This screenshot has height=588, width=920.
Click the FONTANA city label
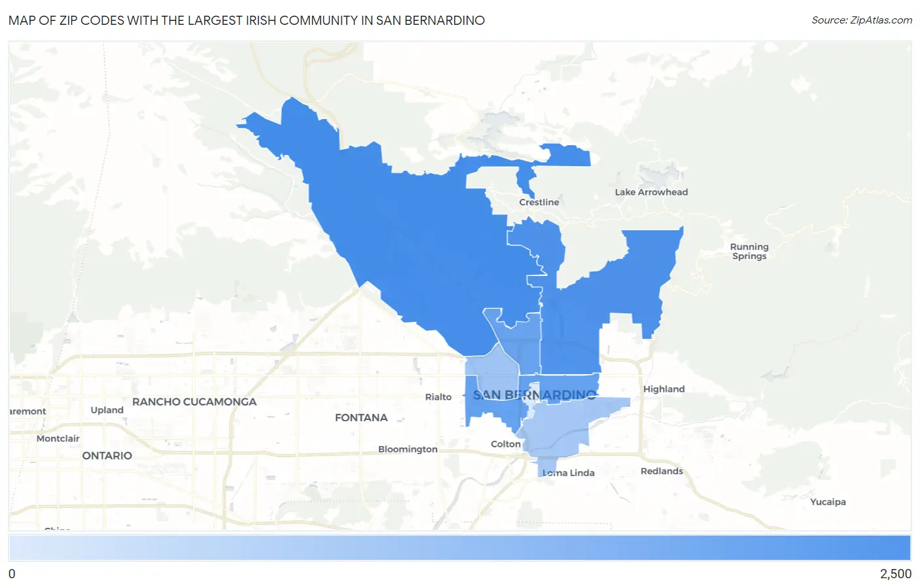tap(361, 417)
